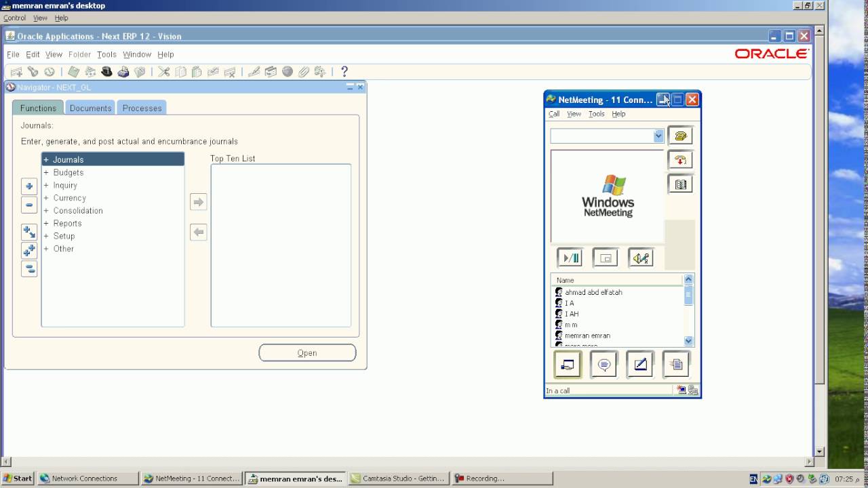Open the Find Someone directory book icon
The width and height of the screenshot is (868, 488).
pos(680,184)
